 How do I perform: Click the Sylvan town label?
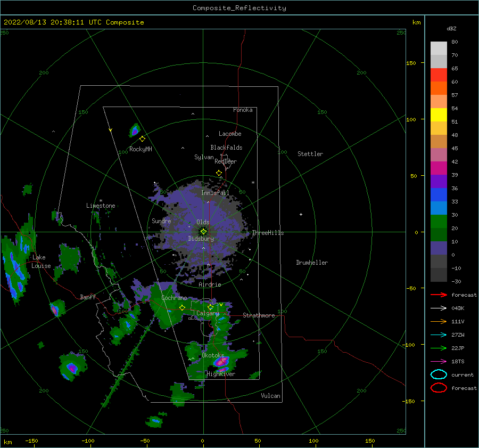[204, 157]
